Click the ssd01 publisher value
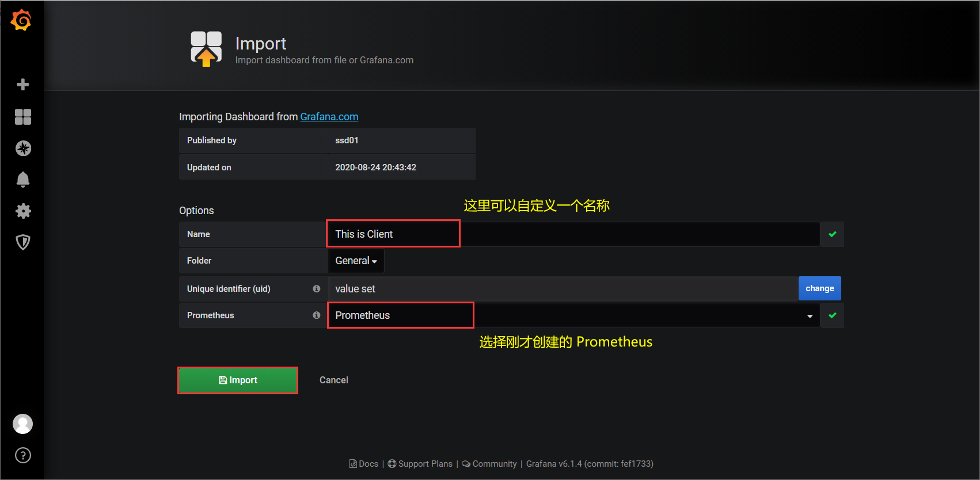980x480 pixels. coord(347,140)
